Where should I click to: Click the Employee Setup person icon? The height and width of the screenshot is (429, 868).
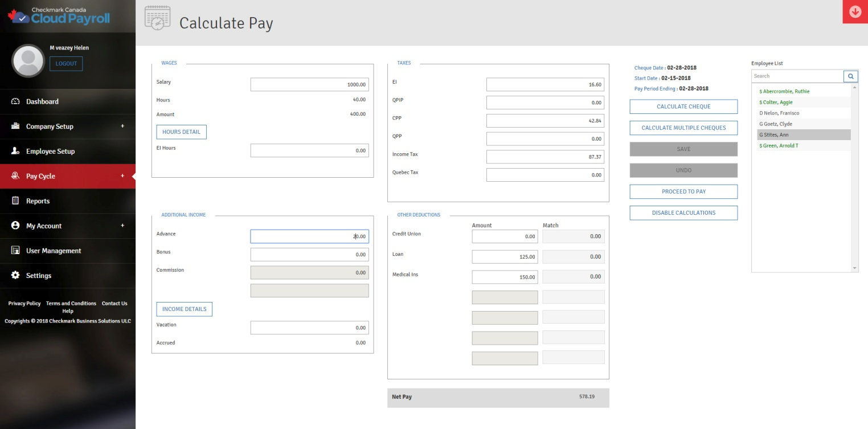15,151
